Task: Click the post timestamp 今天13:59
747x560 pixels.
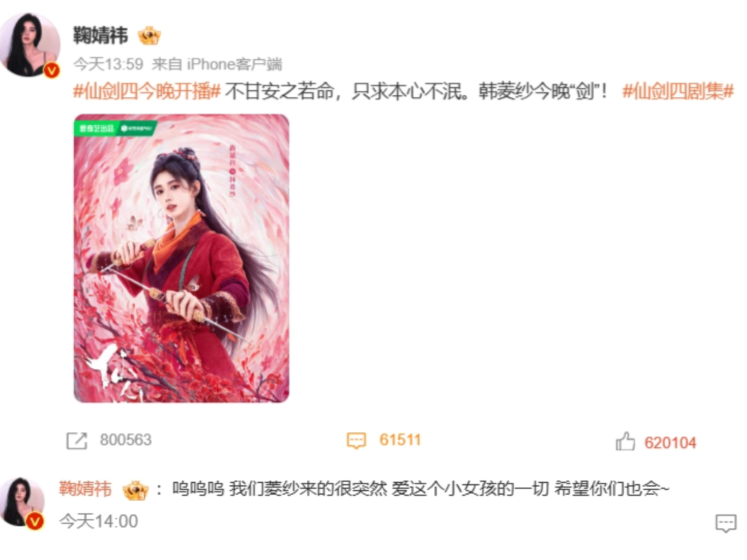Action: (109, 64)
